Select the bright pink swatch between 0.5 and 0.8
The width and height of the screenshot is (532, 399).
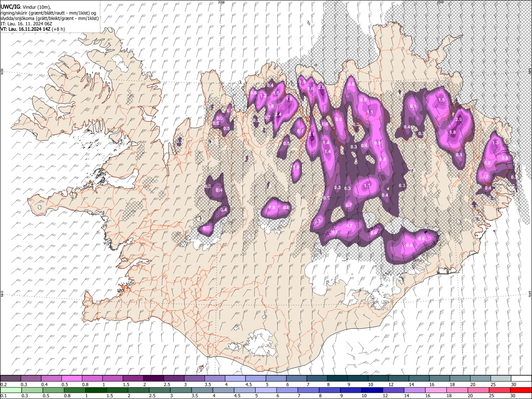[71, 378]
